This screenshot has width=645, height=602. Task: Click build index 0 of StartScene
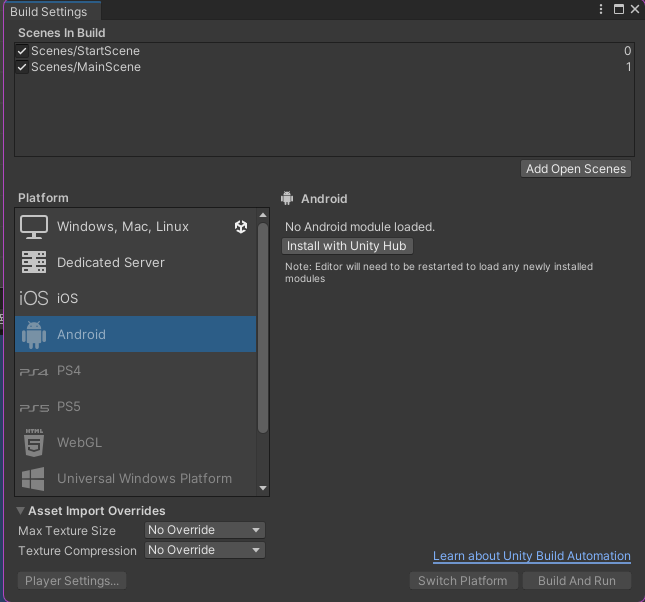[627, 51]
